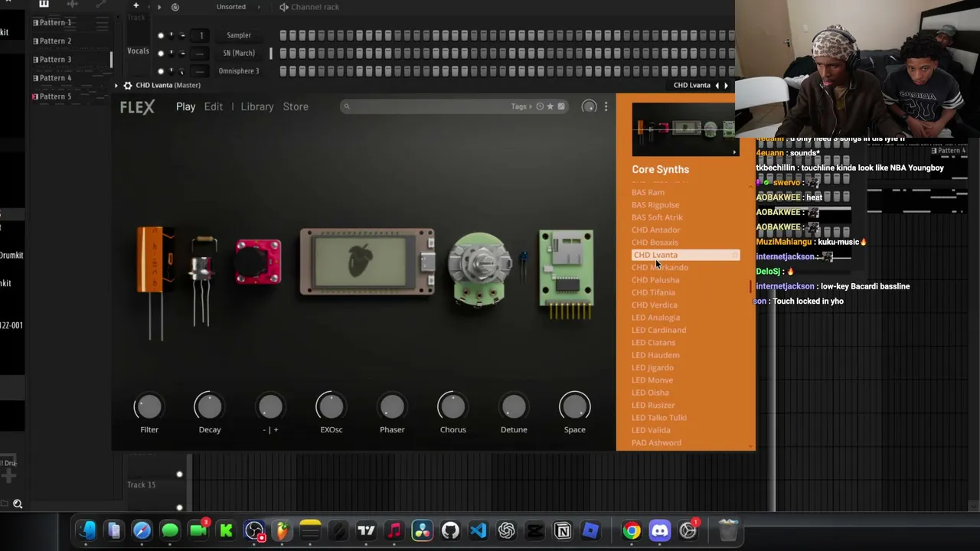
Task: Switch to the FLEX Play tab
Action: coord(185,106)
